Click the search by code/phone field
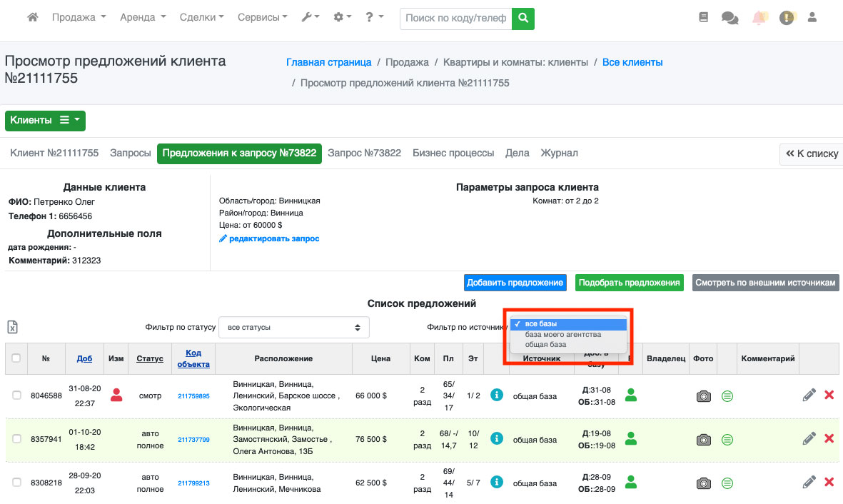Image resolution: width=843 pixels, height=504 pixels. (457, 19)
